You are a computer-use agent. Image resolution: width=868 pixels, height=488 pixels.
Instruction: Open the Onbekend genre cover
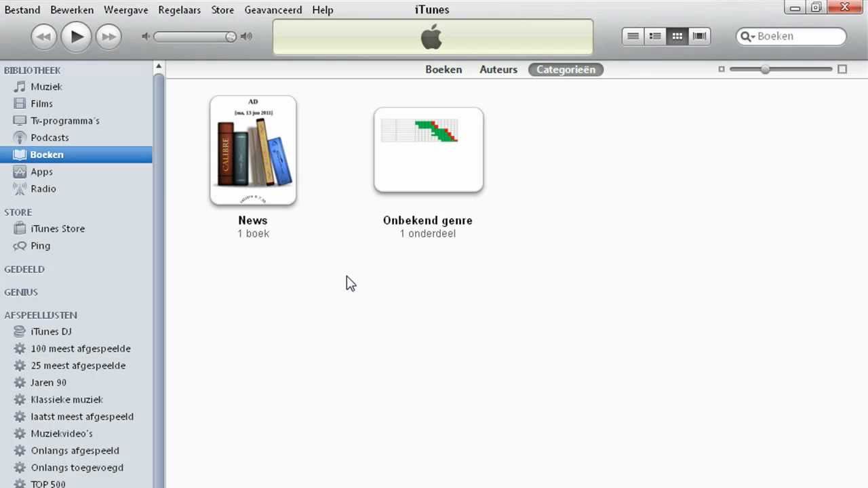coord(429,150)
